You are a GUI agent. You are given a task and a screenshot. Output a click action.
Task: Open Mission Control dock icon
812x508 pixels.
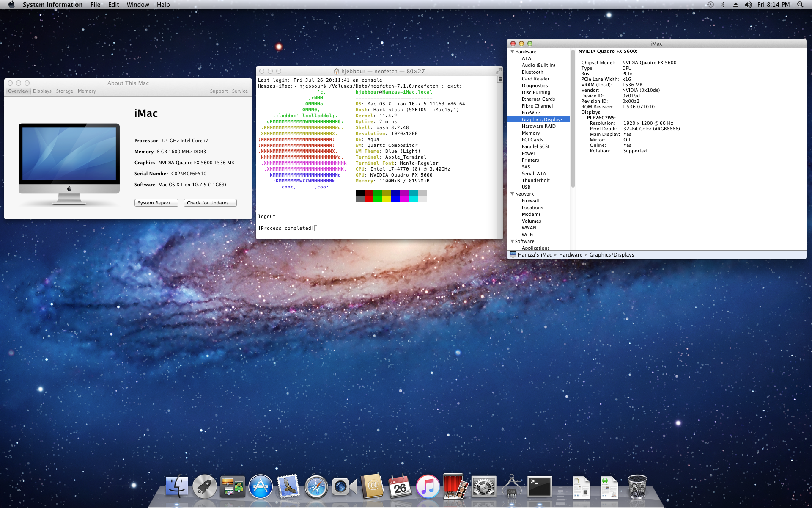(x=233, y=487)
